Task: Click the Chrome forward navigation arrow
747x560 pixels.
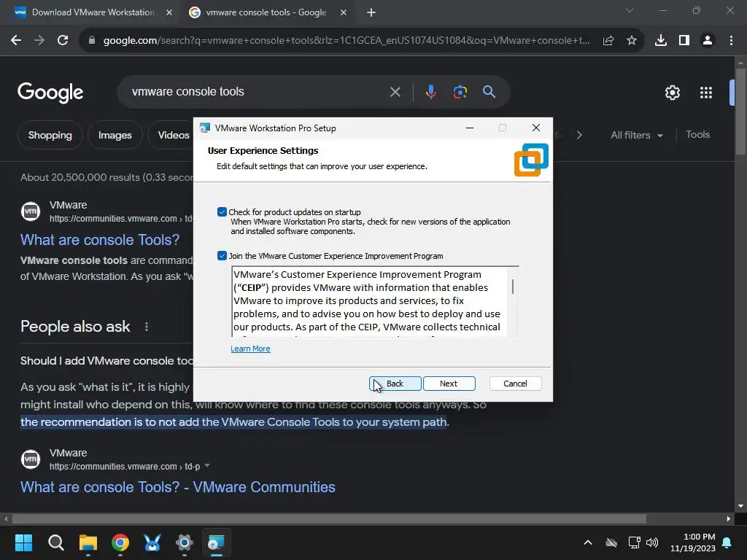Action: coord(39,40)
